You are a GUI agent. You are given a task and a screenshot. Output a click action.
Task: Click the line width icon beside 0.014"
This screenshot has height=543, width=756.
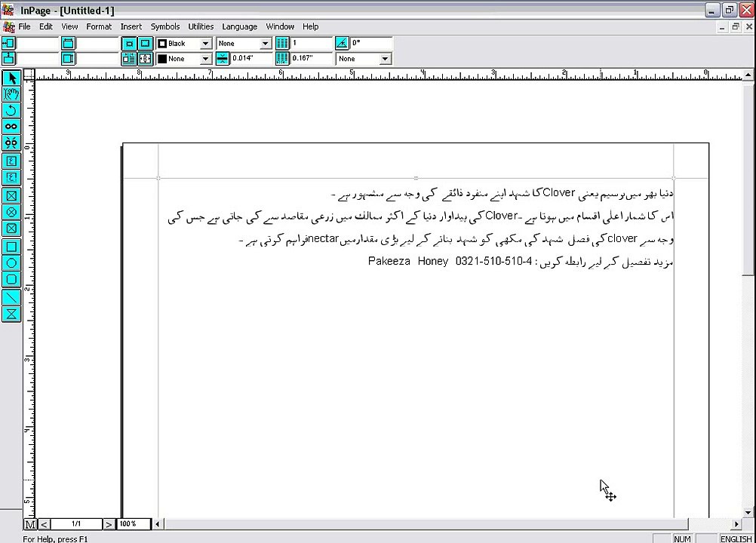tap(223, 59)
